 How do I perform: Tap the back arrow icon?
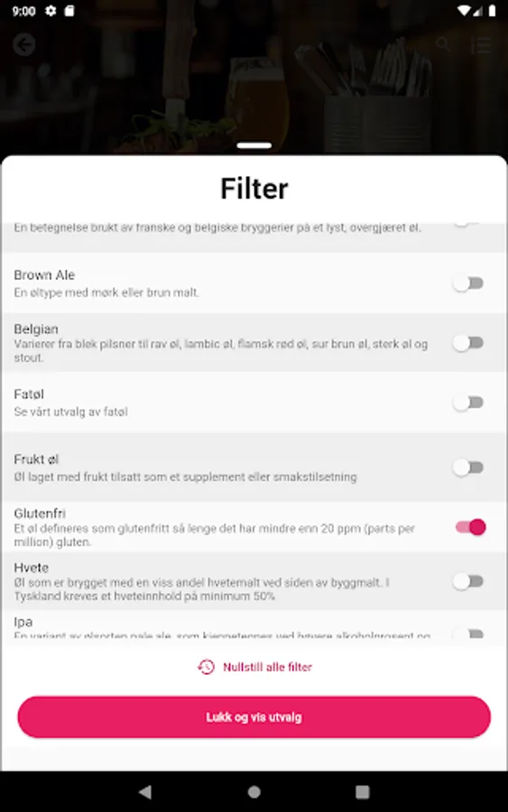tap(23, 44)
